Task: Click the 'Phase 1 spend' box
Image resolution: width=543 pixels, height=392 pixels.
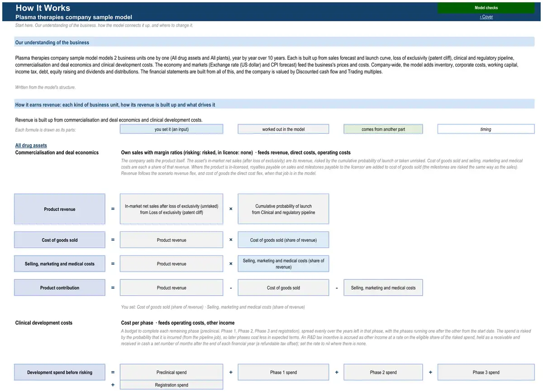Action: click(283, 373)
